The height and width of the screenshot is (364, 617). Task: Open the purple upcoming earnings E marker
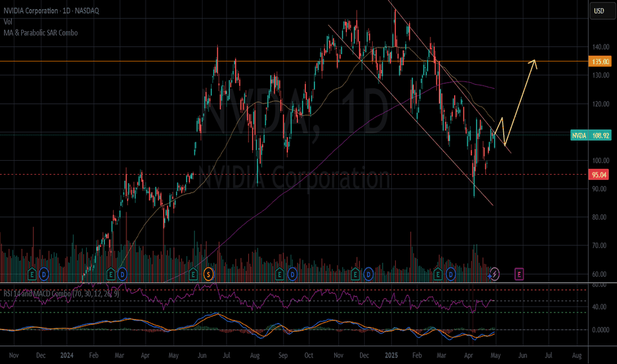[x=519, y=274]
